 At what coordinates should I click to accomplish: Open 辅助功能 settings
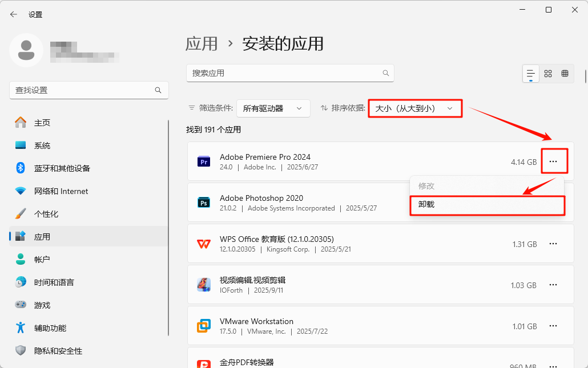pyautogui.click(x=88, y=328)
